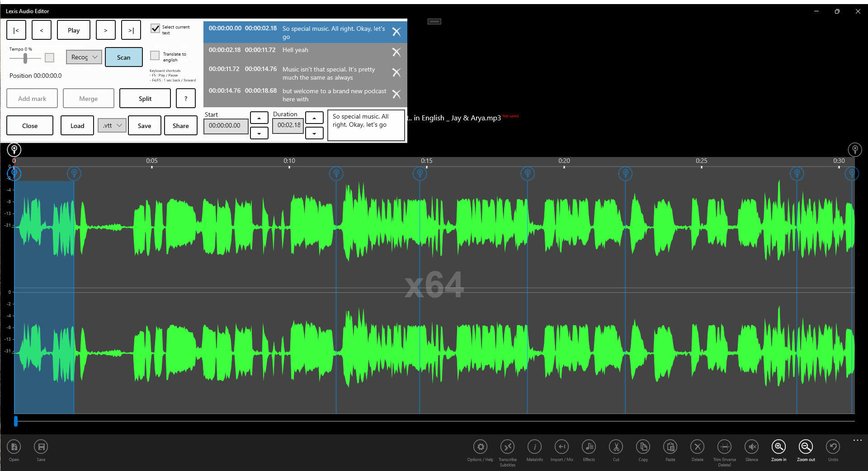Screen dimensions: 868x471
Task: Click the Share button
Action: (180, 125)
